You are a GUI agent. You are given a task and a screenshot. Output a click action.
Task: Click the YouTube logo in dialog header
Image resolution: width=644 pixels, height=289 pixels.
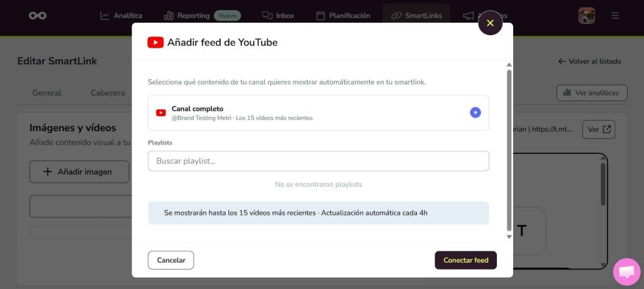point(156,42)
